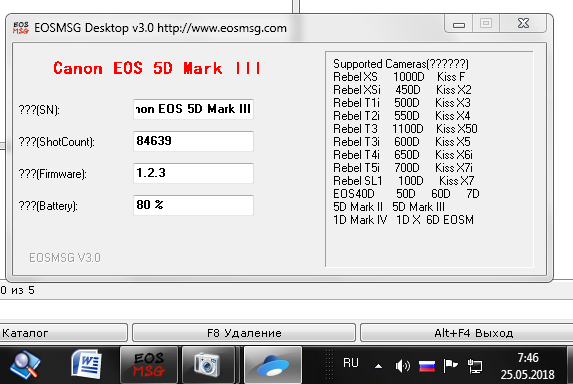This screenshot has width=573, height=384.
Task: Open the network connection tray icon
Action: 475,366
